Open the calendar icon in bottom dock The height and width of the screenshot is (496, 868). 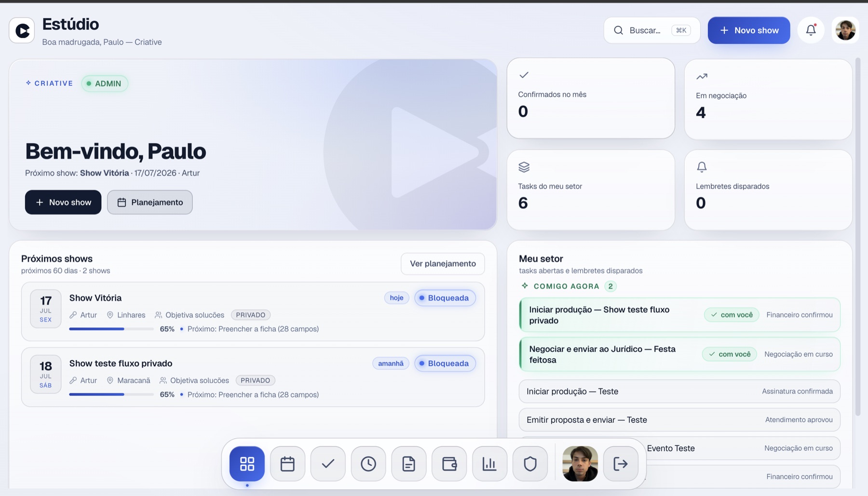[287, 464]
